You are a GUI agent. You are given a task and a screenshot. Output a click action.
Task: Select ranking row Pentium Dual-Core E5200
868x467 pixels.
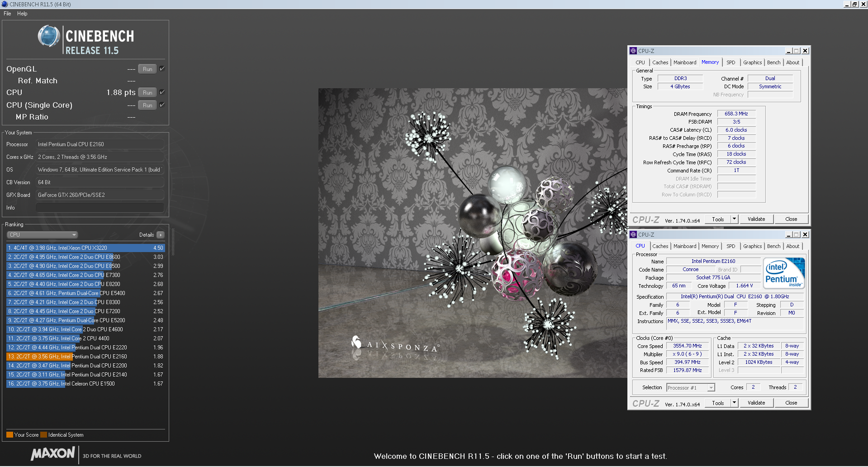point(85,320)
